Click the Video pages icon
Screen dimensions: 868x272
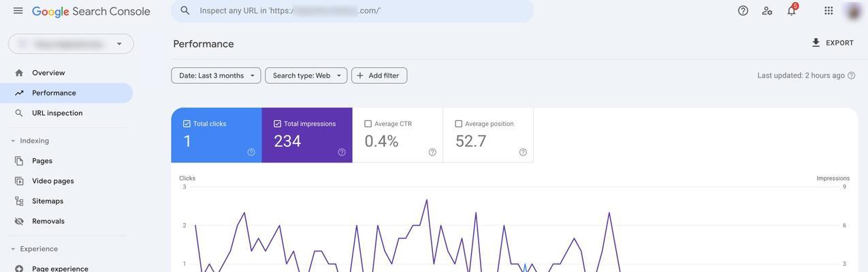coord(19,181)
